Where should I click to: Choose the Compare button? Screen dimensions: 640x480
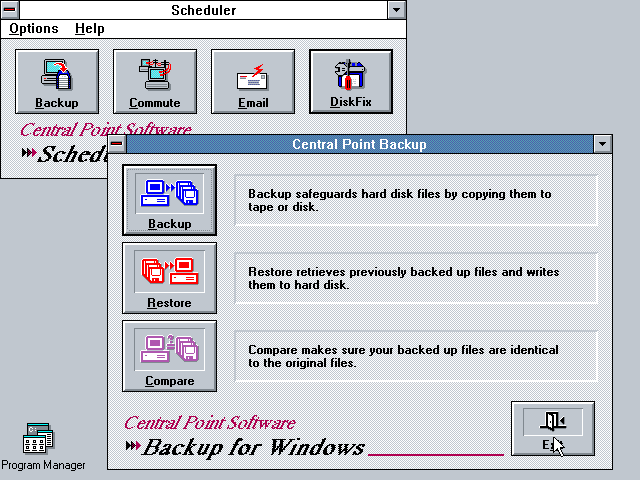coord(169,356)
